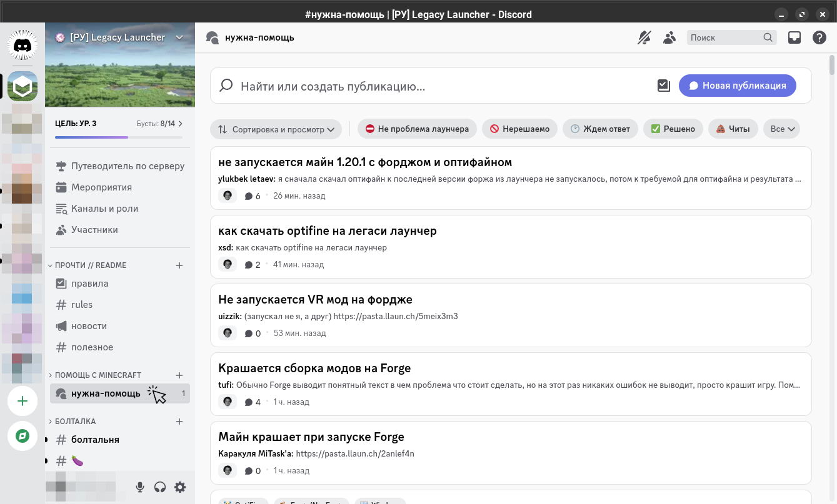
Task: Open Путеводитель по серверу
Action: point(128,166)
